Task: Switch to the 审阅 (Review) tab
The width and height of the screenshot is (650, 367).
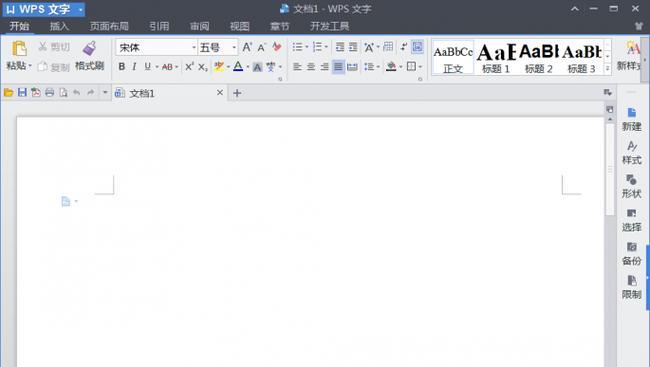Action: coord(199,26)
